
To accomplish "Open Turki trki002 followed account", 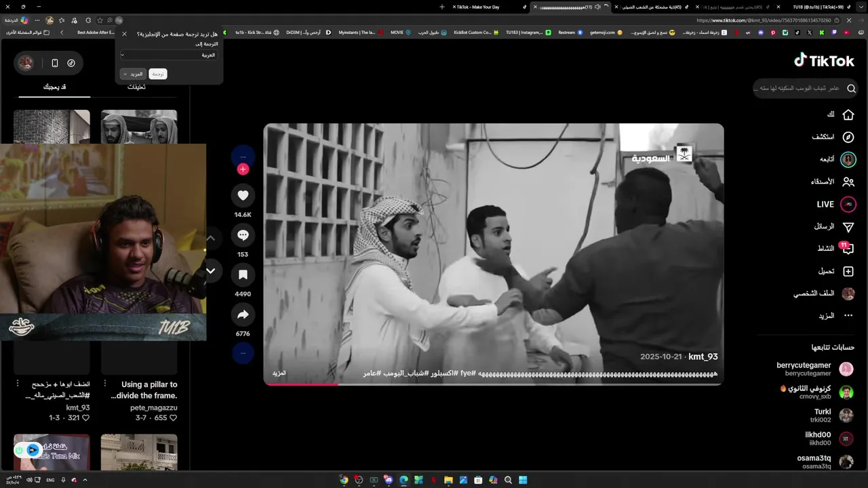I will coord(833,415).
